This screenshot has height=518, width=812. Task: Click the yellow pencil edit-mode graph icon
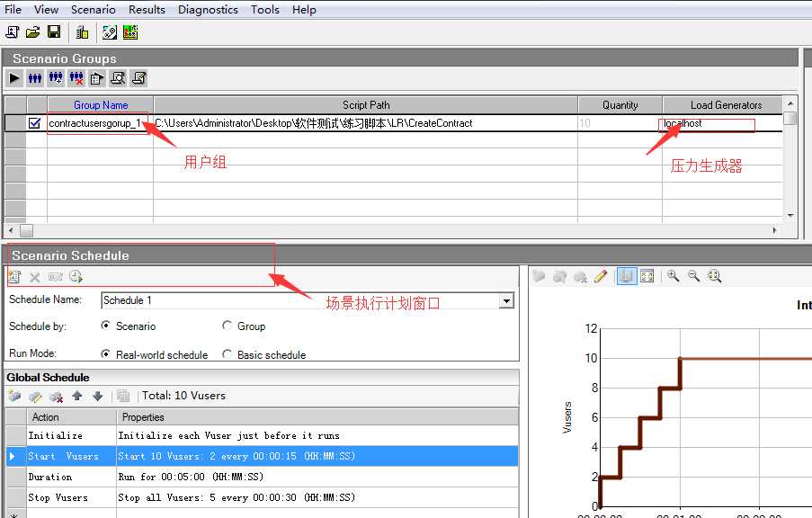(x=601, y=276)
